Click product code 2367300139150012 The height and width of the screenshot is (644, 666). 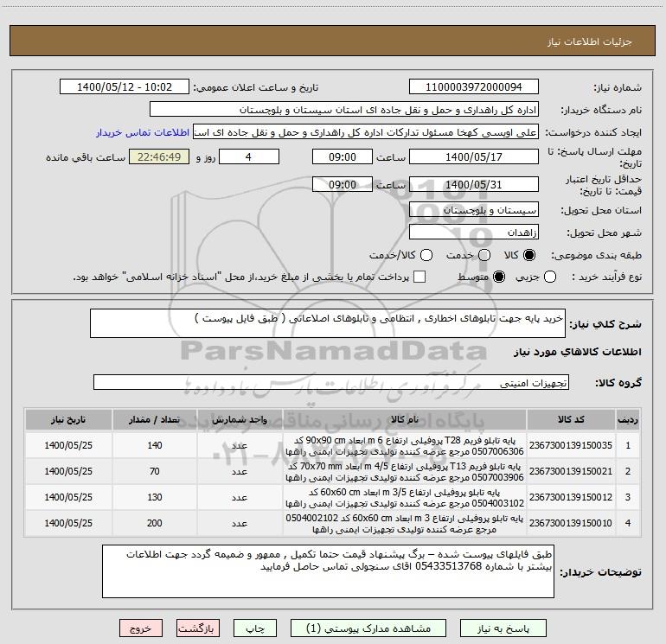(571, 497)
